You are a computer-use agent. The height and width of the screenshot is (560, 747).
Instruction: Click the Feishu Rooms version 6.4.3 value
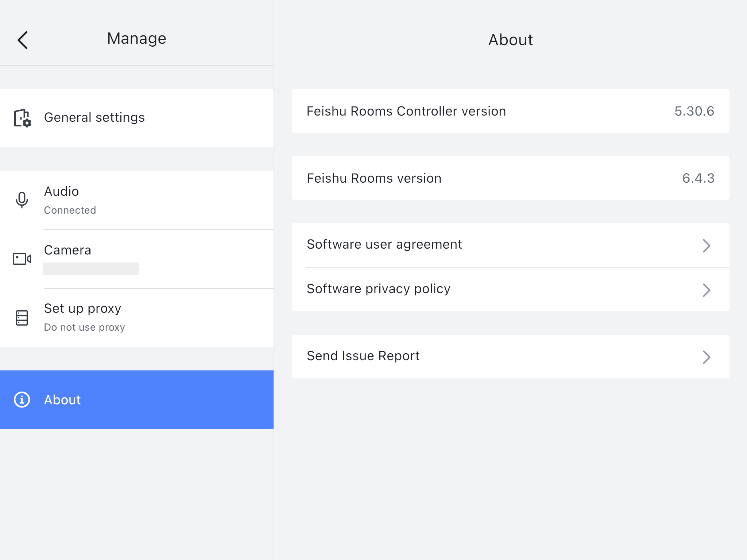pyautogui.click(x=698, y=178)
